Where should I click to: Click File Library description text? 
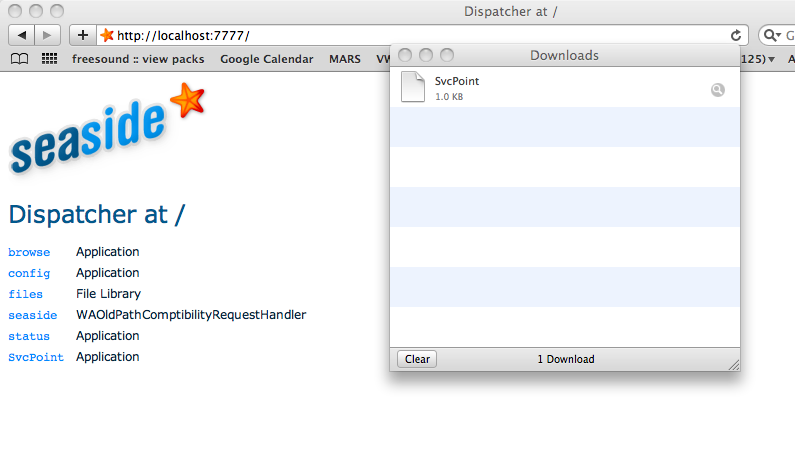(x=109, y=294)
